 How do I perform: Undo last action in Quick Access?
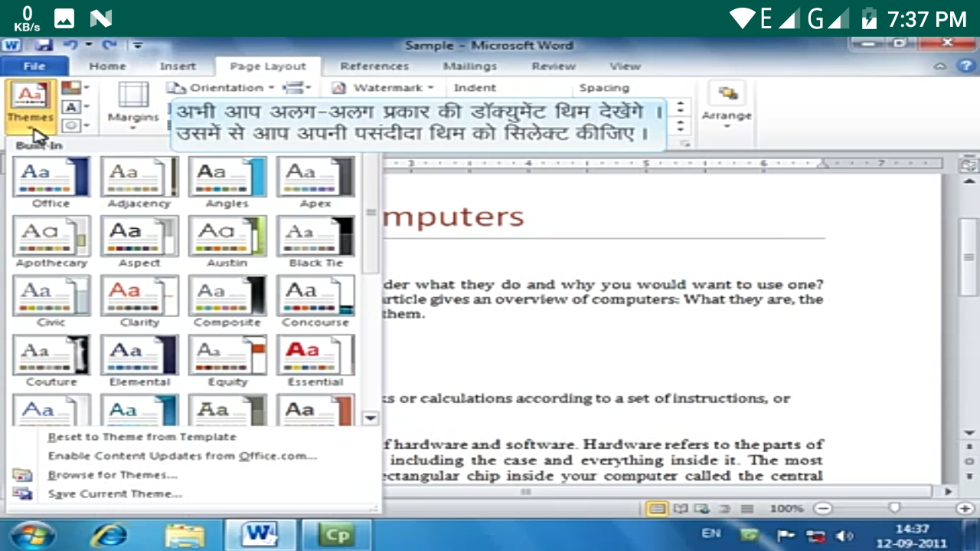click(70, 45)
